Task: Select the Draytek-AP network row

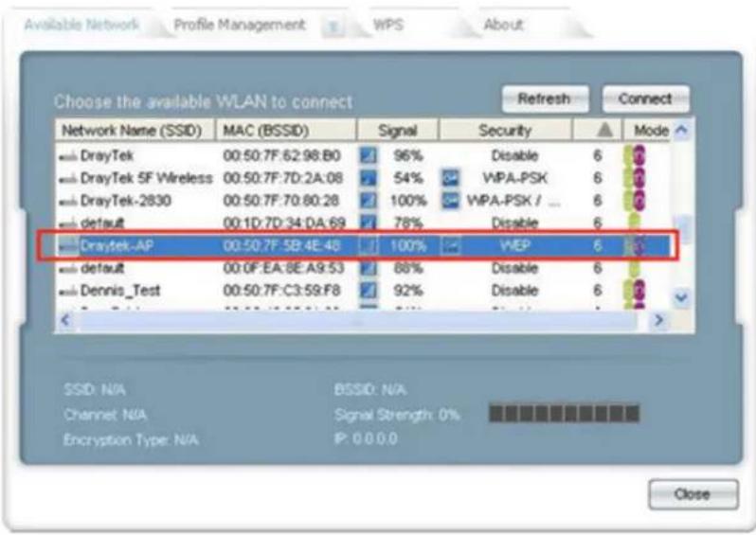Action: [363, 246]
